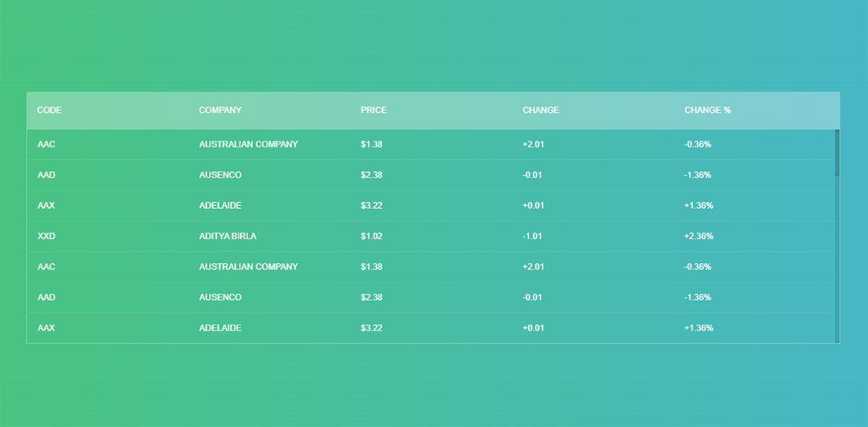Screen dimensions: 868x427
Task: Open the ADELAIDE entry in the third row
Action: pyautogui.click(x=221, y=205)
